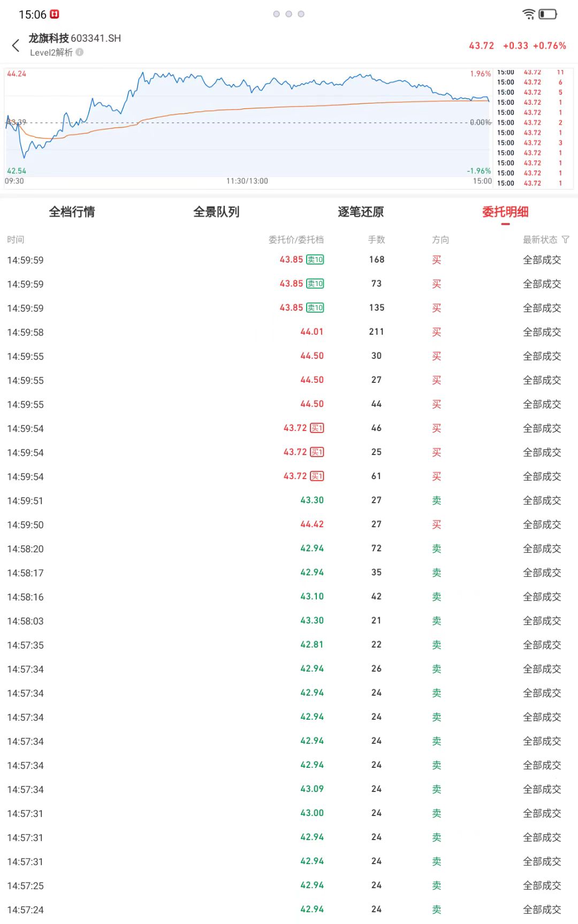Open the 最新状态 filter funnel icon

tap(566, 240)
